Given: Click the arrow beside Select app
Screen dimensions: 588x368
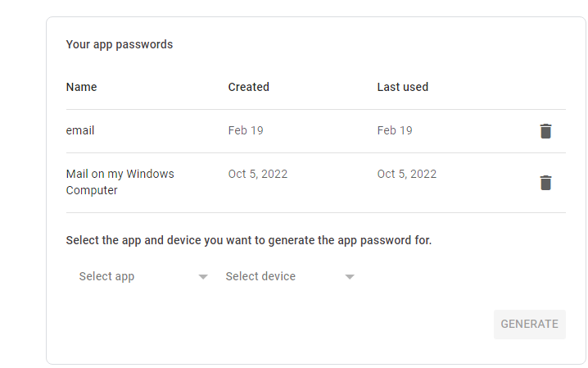Looking at the screenshot, I should tap(203, 277).
